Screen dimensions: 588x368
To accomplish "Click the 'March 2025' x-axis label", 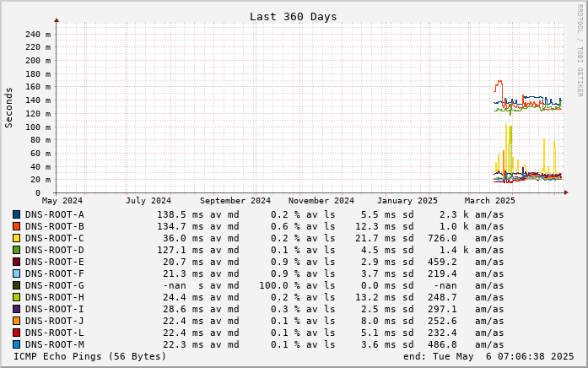I will (x=490, y=201).
